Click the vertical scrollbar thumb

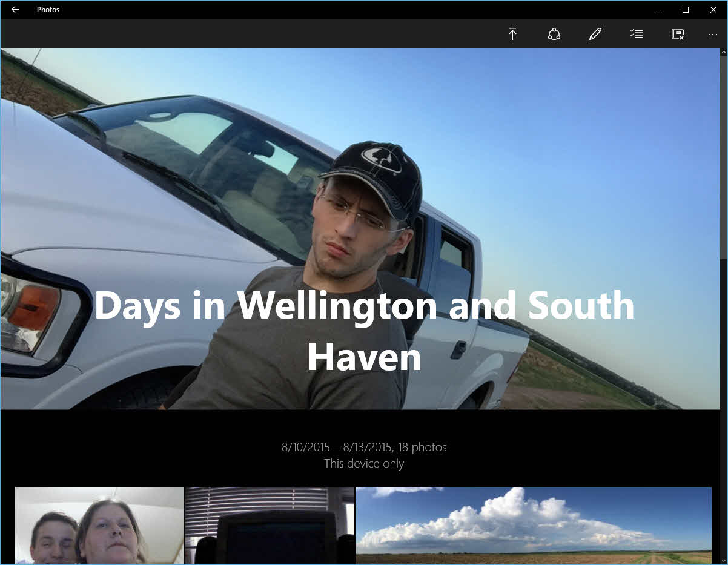click(x=723, y=157)
